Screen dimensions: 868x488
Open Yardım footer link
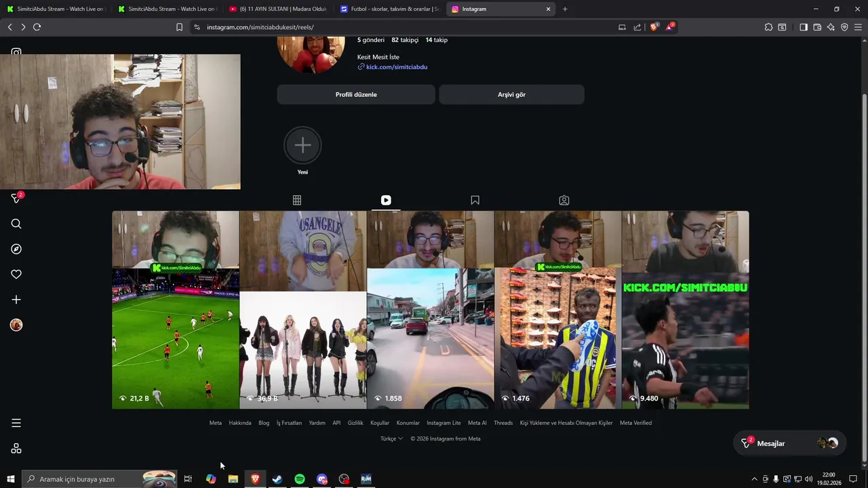coord(317,423)
